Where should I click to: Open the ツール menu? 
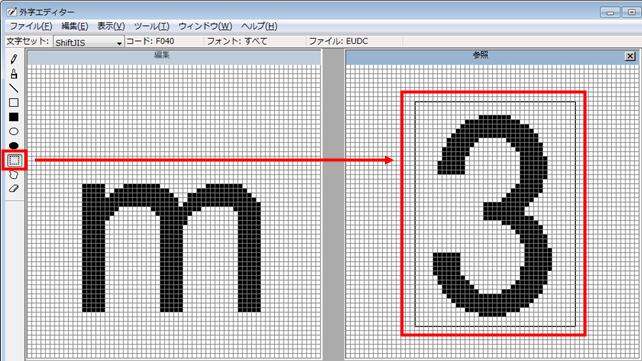click(151, 26)
